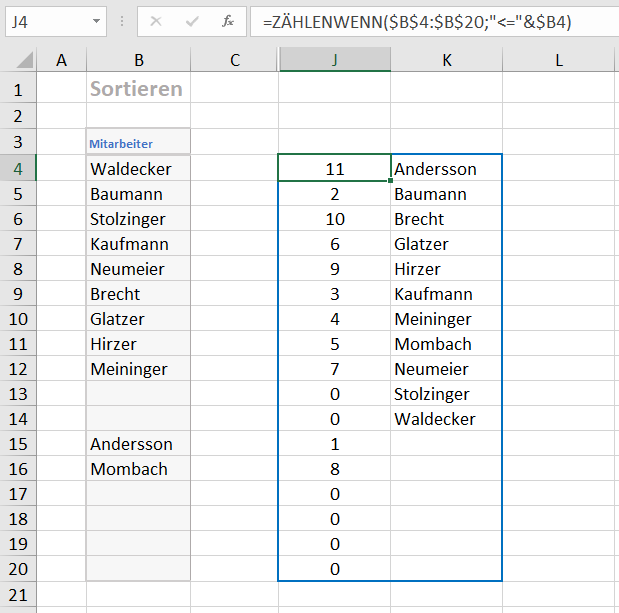
Task: Select Brecht in column K
Action: click(446, 219)
